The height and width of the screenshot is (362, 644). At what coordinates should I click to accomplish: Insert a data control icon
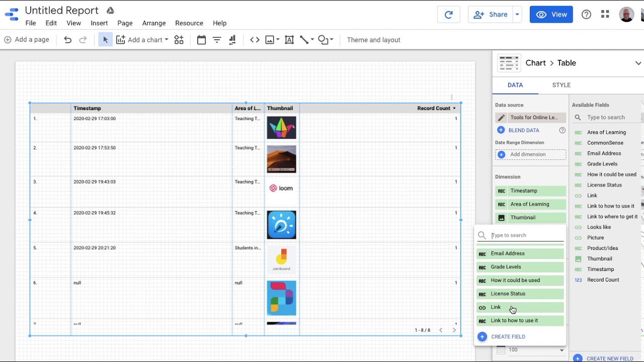point(232,40)
